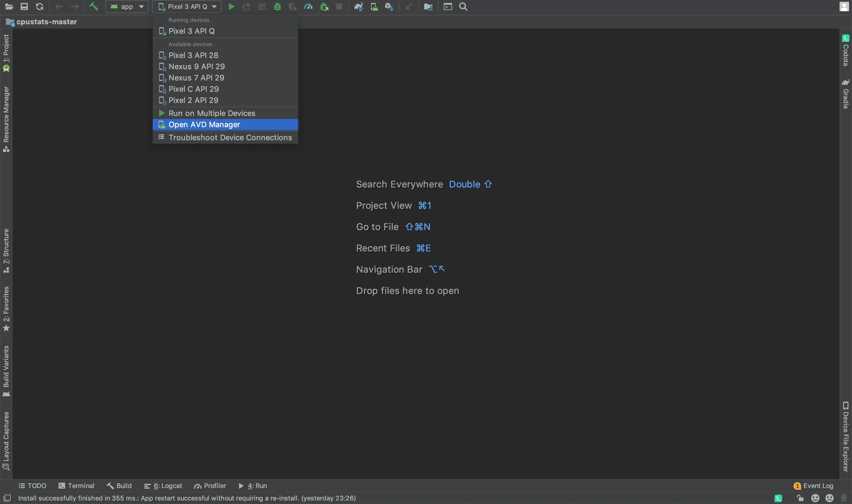Open SDK Manager cube icon

389,7
